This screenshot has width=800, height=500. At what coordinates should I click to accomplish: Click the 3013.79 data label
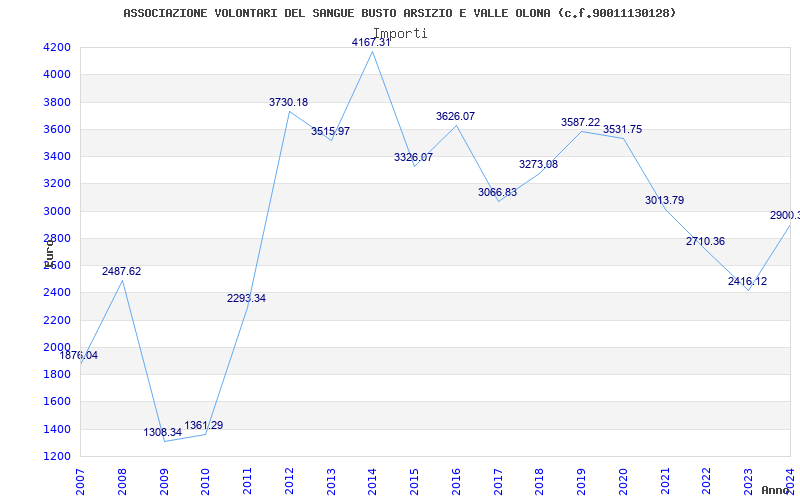[664, 201]
